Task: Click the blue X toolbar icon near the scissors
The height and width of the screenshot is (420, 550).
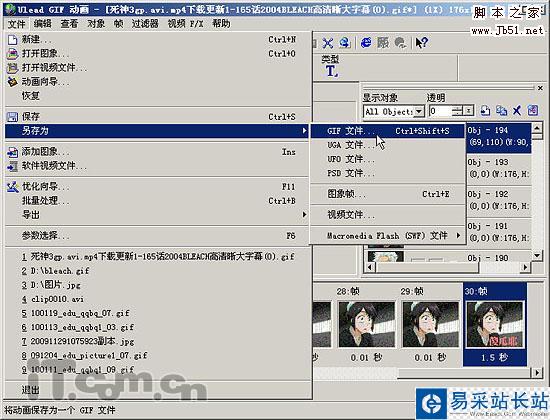Action: tap(328, 43)
